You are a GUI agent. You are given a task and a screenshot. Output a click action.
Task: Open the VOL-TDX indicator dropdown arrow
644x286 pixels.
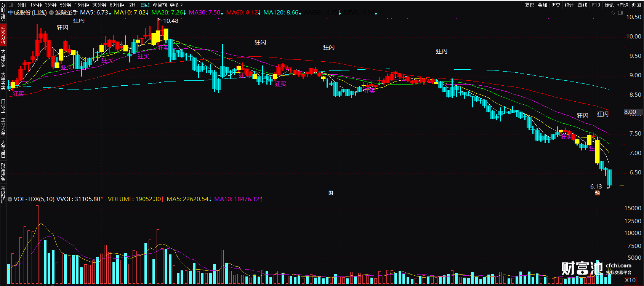(x=10, y=199)
